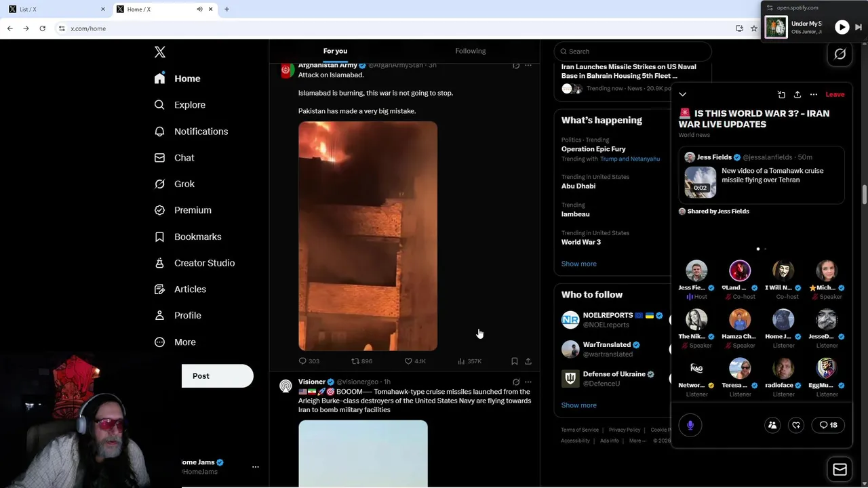Reload the browser page
868x488 pixels.
coord(42,28)
